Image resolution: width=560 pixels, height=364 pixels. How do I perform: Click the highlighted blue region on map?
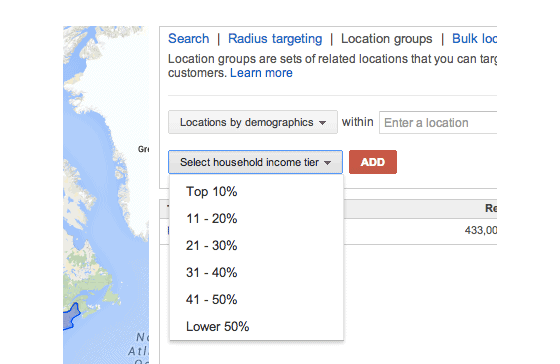pos(71,318)
